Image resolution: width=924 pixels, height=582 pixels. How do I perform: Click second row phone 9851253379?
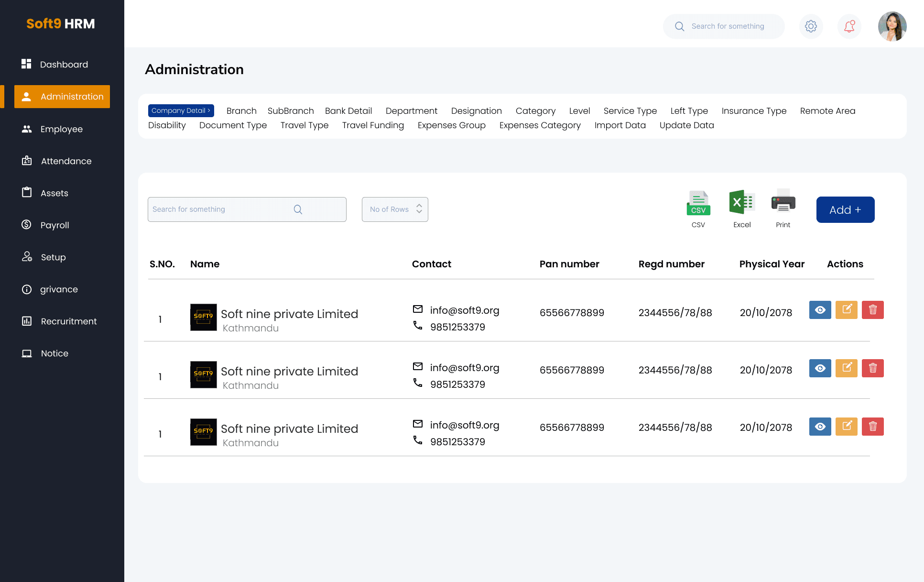pyautogui.click(x=457, y=384)
